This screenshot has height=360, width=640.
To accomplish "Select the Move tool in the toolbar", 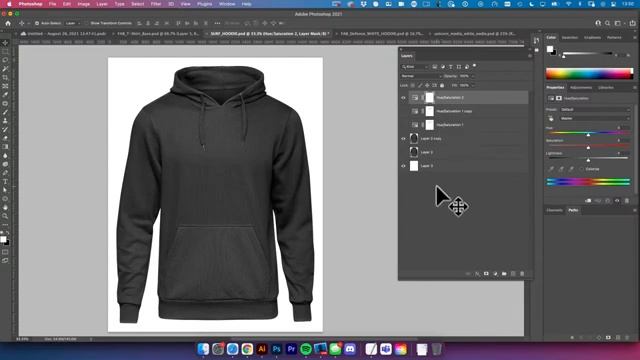I will 5,43.
